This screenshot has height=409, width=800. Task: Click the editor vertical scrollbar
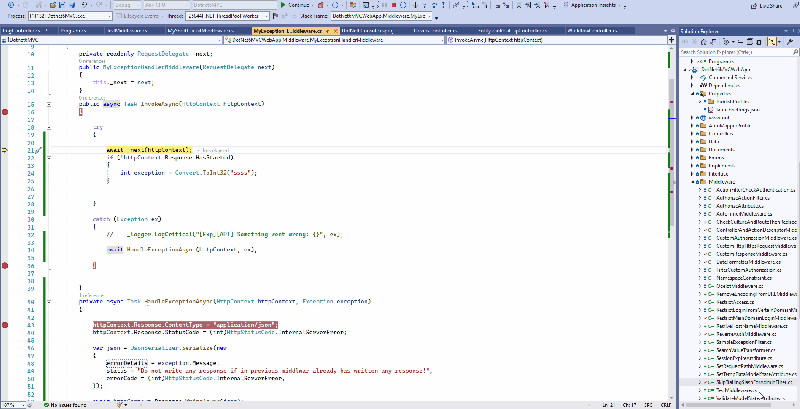pyautogui.click(x=672, y=153)
